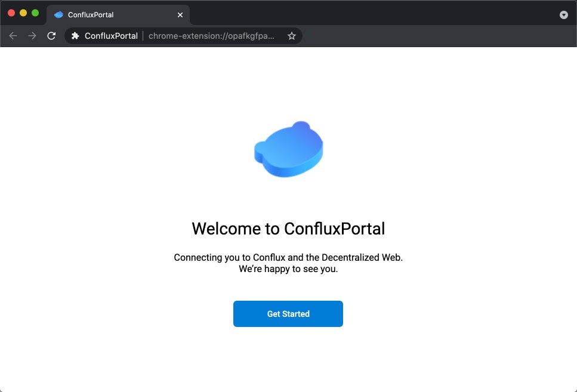The height and width of the screenshot is (392, 577).
Task: Click the Welcome to ConfluxPortal heading
Action: tap(288, 229)
